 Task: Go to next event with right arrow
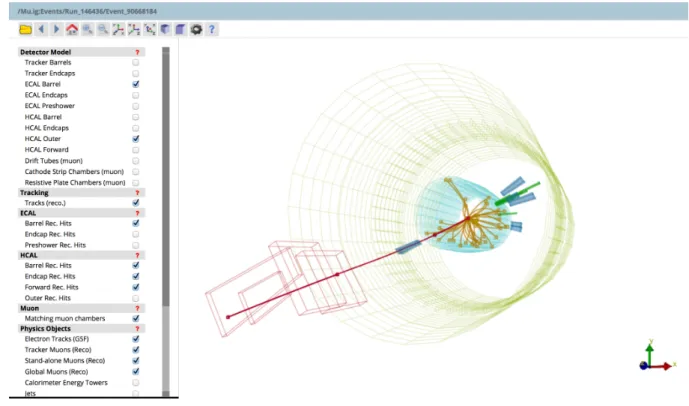[56, 29]
